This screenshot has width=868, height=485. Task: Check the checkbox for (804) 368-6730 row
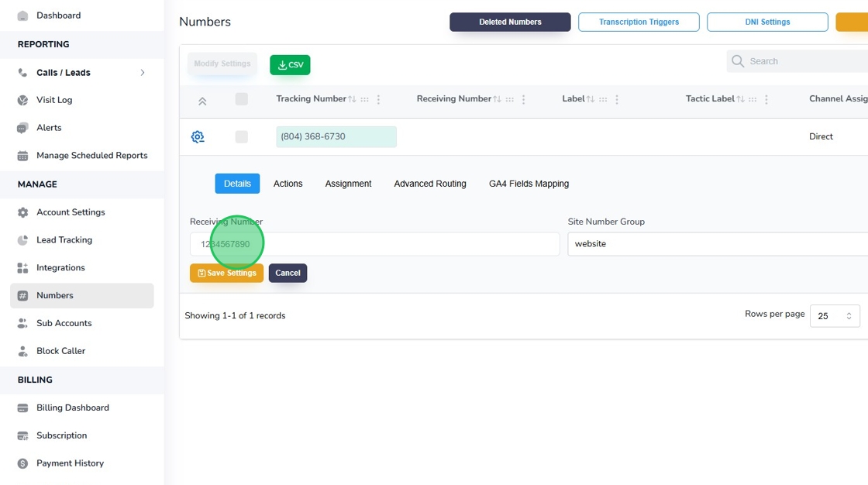click(241, 137)
